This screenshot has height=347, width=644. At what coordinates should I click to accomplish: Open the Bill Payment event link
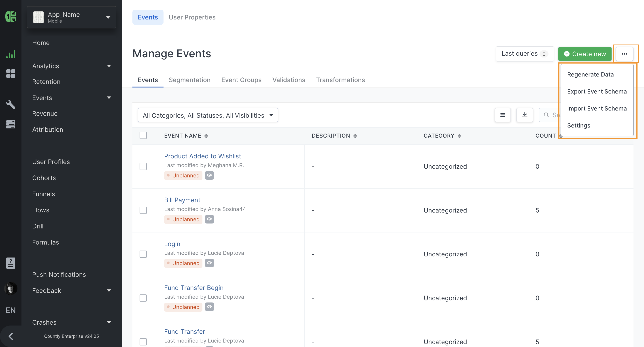coord(182,200)
